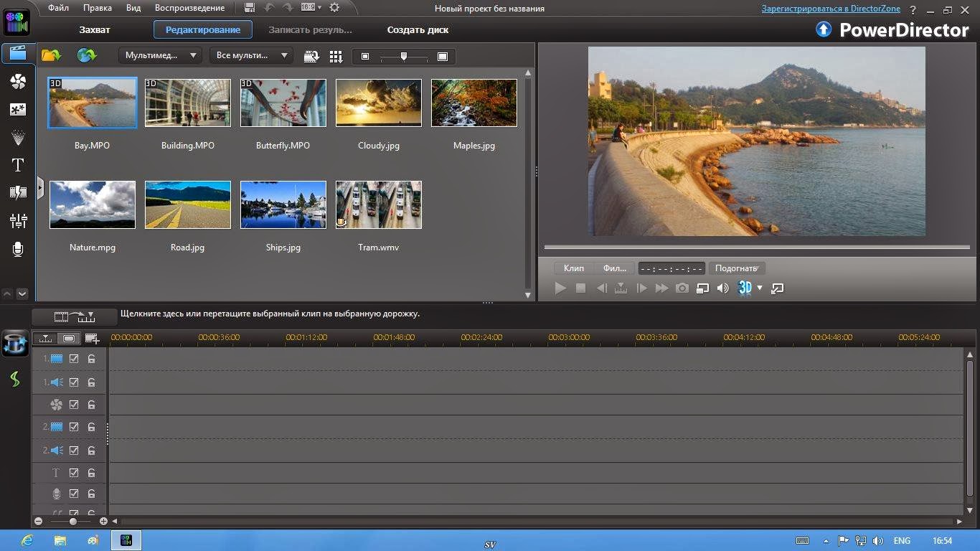
Task: Expand the Мультимед... library dropdown
Action: pyautogui.click(x=161, y=56)
